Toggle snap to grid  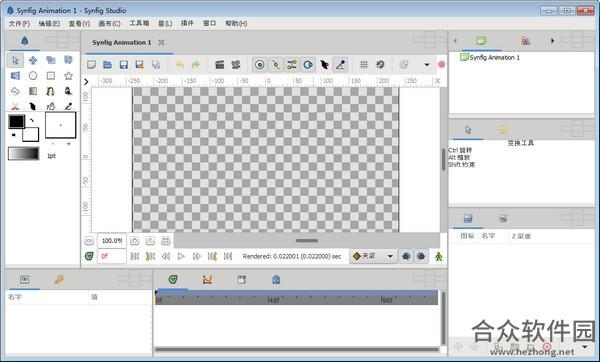380,65
